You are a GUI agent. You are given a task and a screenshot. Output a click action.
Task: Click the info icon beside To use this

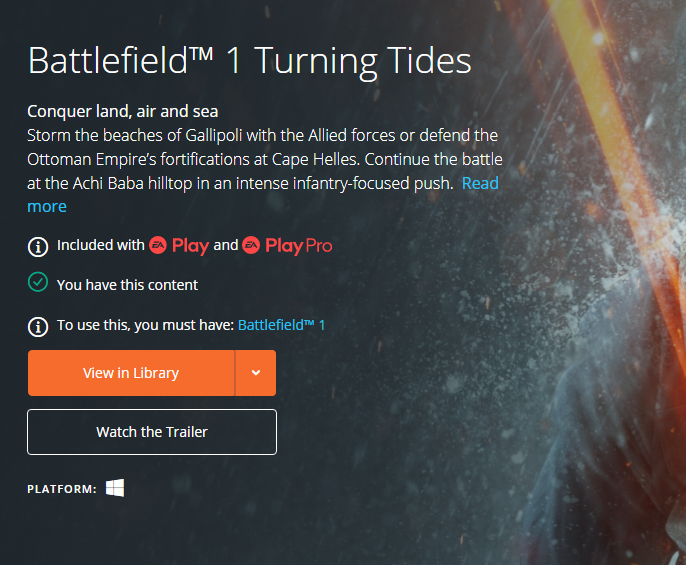click(38, 326)
